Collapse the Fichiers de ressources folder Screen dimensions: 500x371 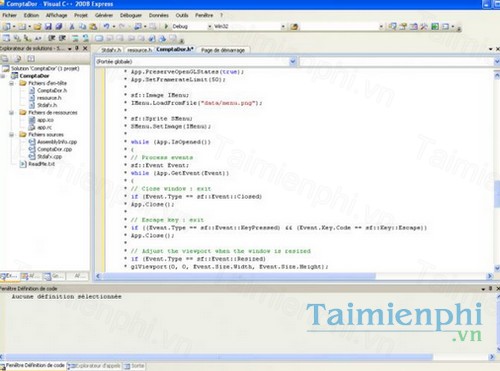point(11,113)
